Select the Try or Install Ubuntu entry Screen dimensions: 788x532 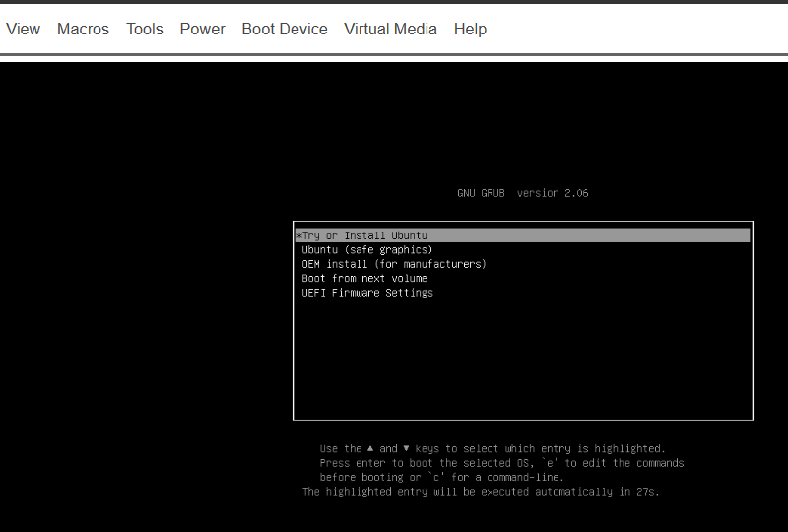click(364, 235)
